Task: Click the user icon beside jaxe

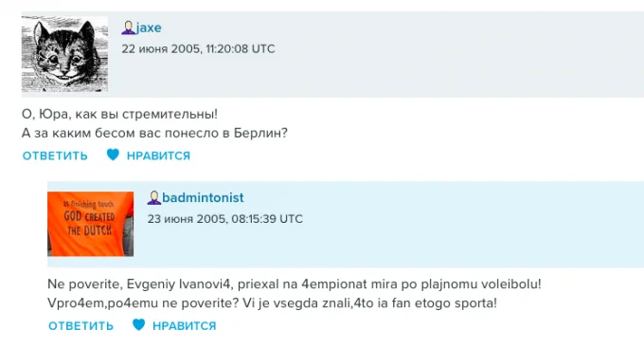Action: [x=128, y=27]
